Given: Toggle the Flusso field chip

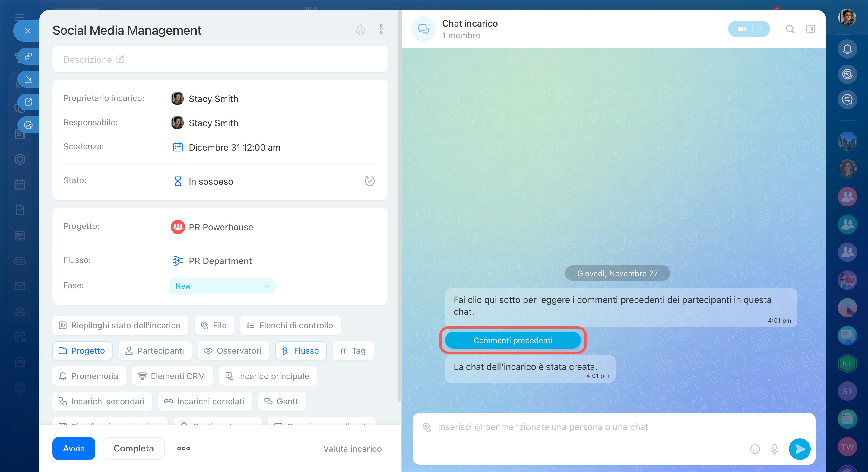Looking at the screenshot, I should coord(301,351).
